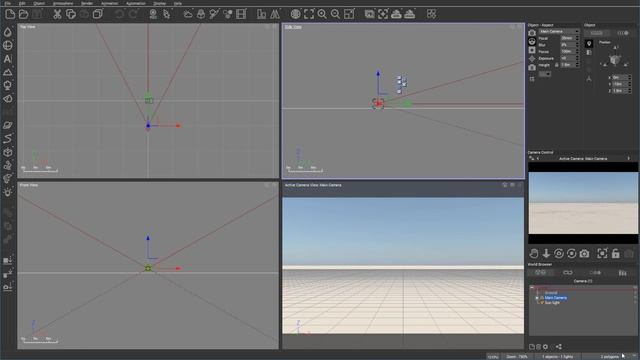Select the light bulb tool
The height and width of the screenshot is (360, 640).
point(8,192)
